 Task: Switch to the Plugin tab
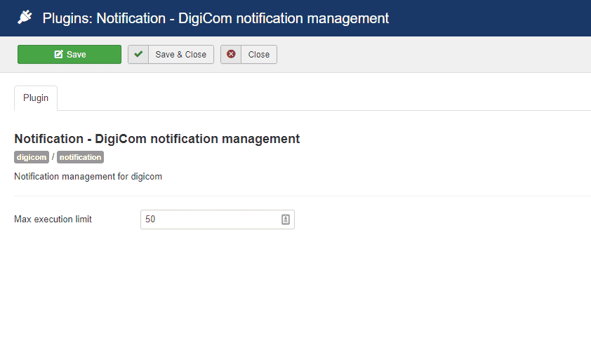coord(36,98)
